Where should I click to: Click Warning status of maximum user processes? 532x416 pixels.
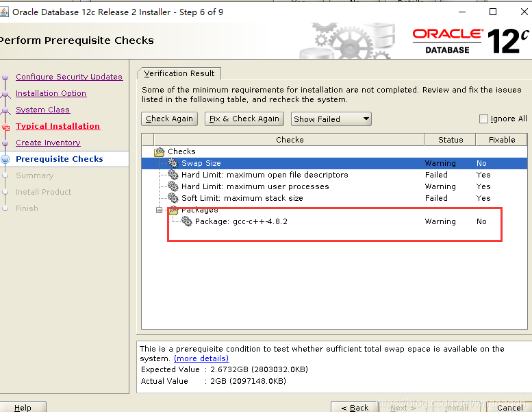click(440, 186)
